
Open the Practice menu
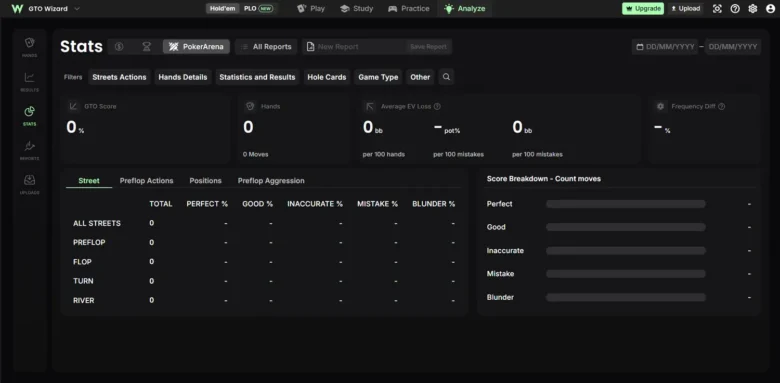click(x=408, y=8)
